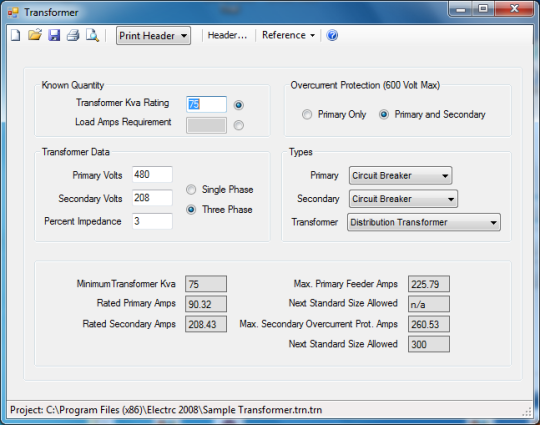This screenshot has width=540, height=425.
Task: Choose Primary Only overcurrent protection
Action: pos(307,114)
